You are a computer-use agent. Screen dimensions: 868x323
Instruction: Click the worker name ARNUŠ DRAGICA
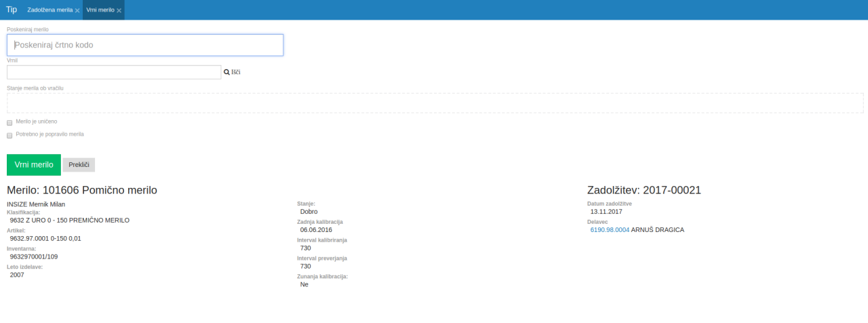coord(658,230)
